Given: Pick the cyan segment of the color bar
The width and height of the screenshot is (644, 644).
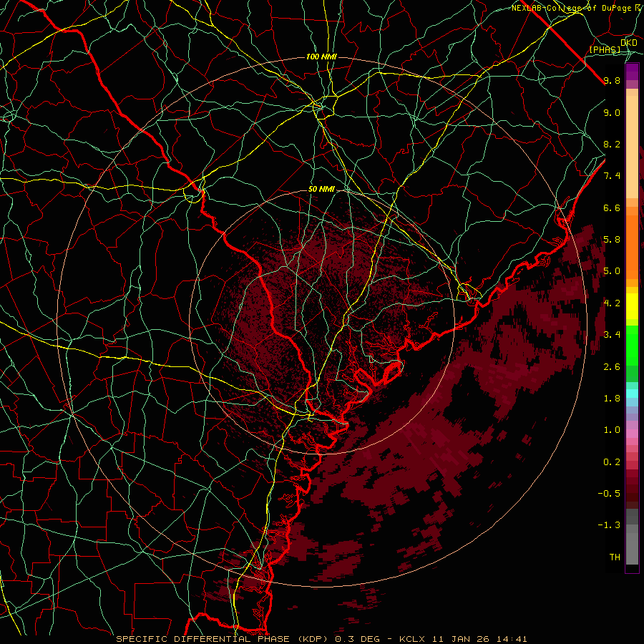Looking at the screenshot, I should click(x=632, y=394).
